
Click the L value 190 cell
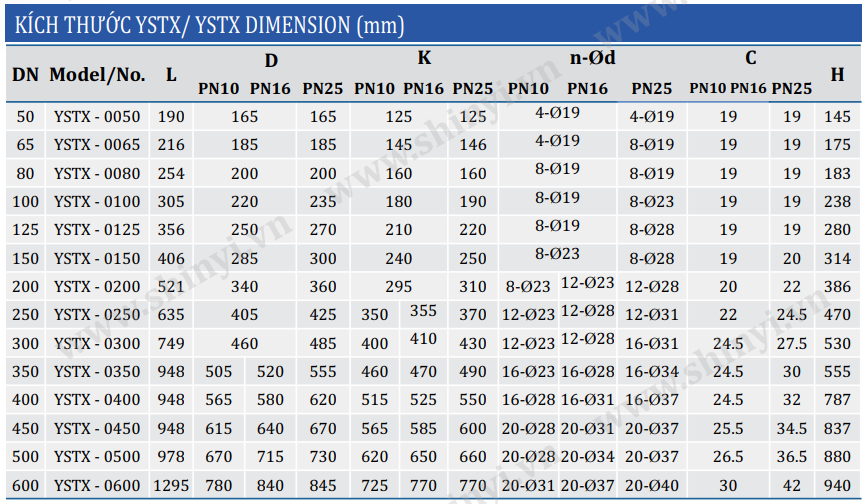click(172, 117)
